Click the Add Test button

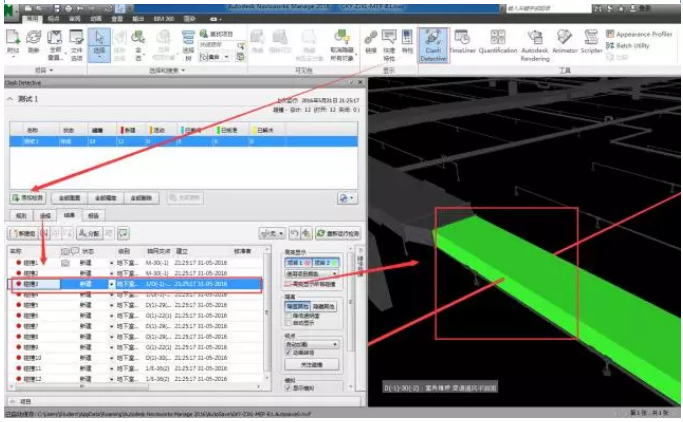pyautogui.click(x=28, y=198)
